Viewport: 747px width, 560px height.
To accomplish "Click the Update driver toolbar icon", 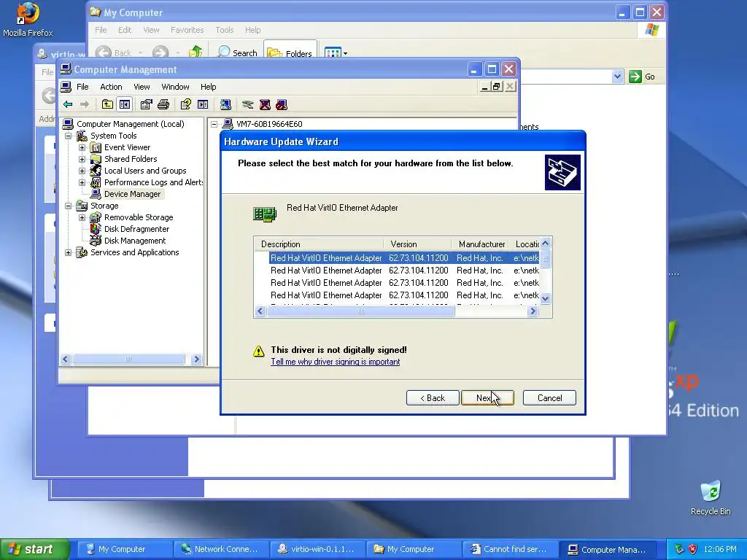I will (248, 104).
